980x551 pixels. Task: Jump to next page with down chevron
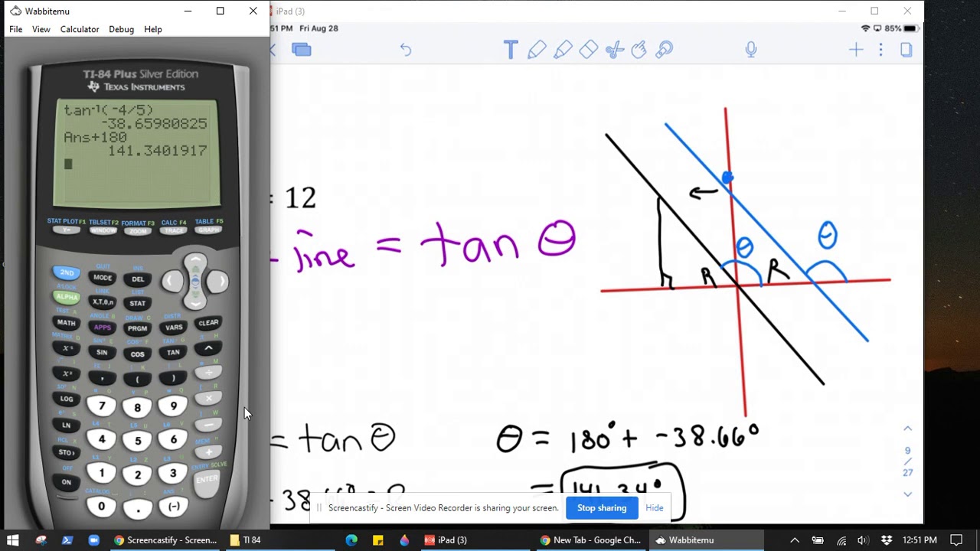point(907,494)
